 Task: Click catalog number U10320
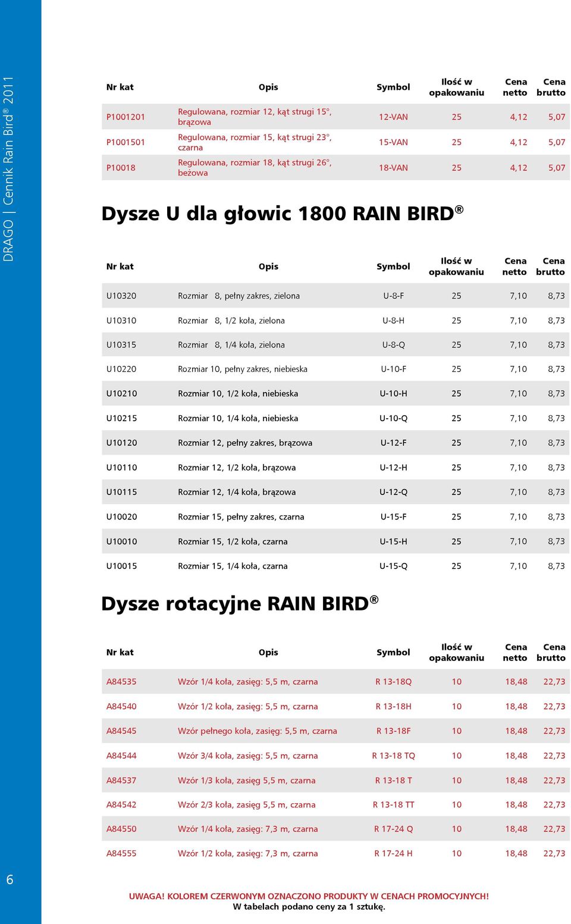[x=121, y=296]
